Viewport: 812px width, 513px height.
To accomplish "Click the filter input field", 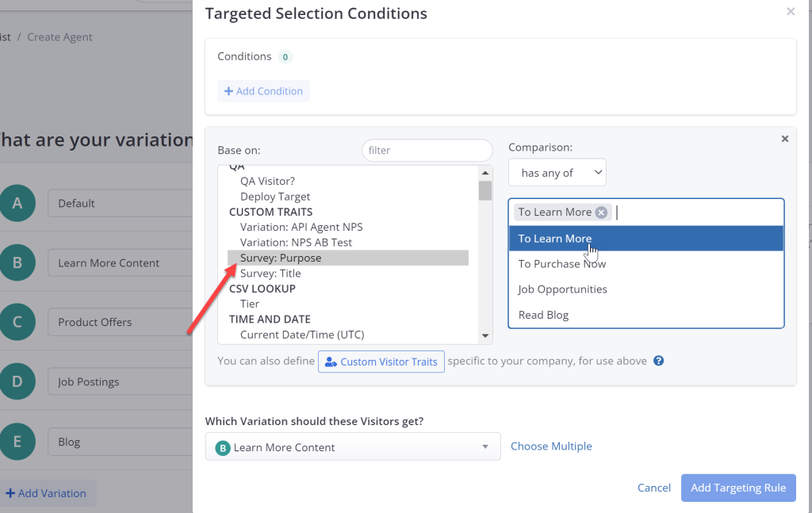I will (427, 150).
